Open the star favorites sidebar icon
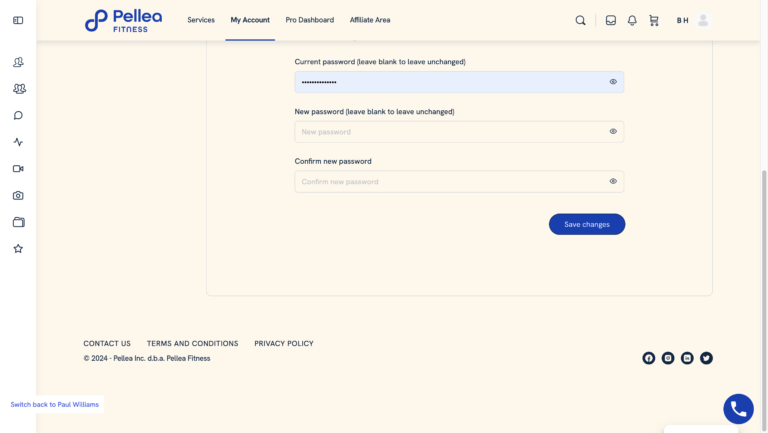Viewport: 768px width, 433px height. pyautogui.click(x=18, y=249)
